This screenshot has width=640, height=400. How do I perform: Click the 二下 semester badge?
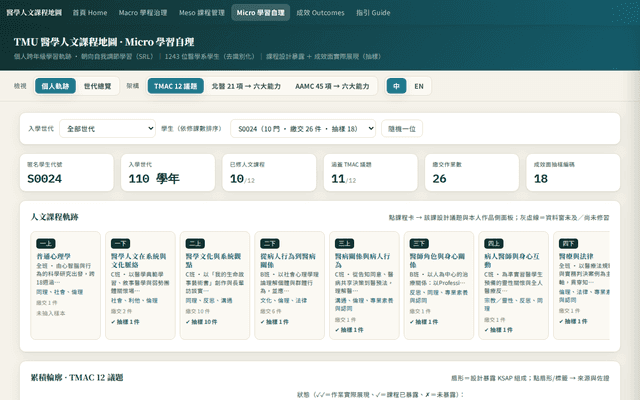tap(270, 244)
